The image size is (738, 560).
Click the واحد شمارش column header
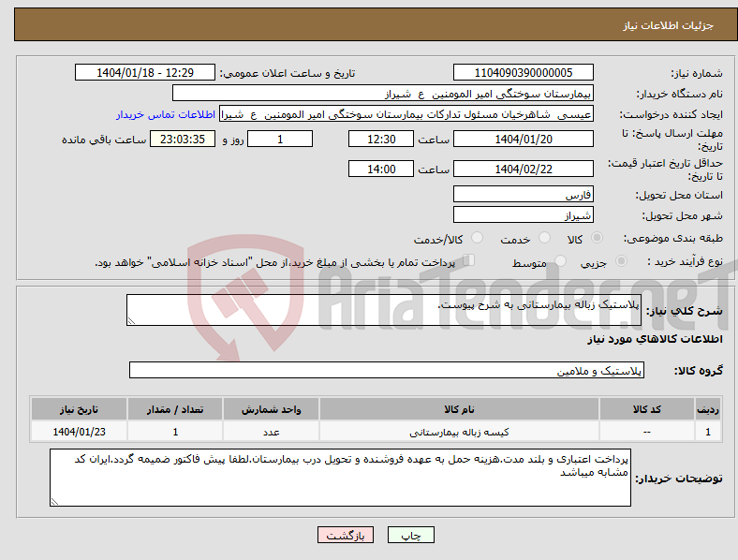271,409
